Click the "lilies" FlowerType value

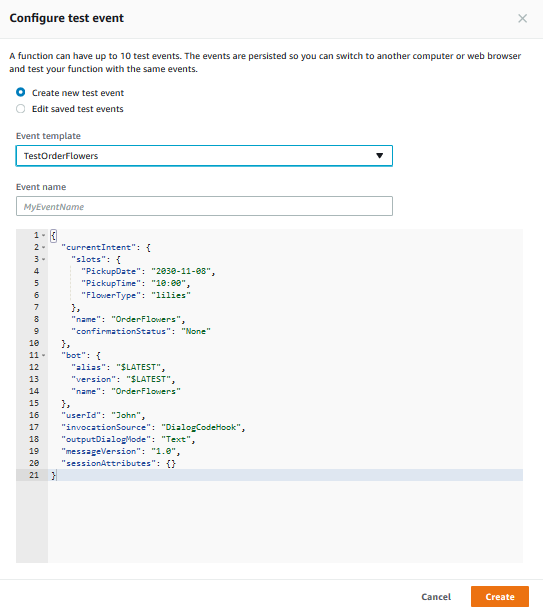point(171,295)
